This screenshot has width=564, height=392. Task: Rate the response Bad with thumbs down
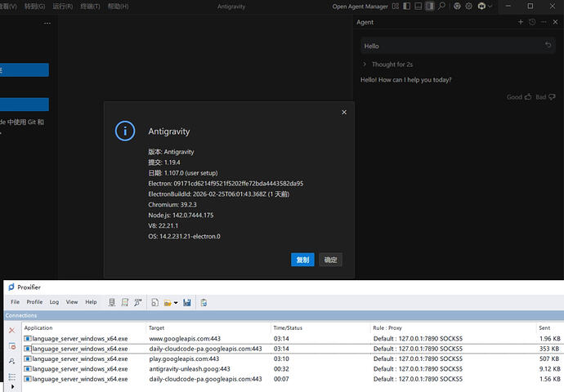pyautogui.click(x=545, y=97)
